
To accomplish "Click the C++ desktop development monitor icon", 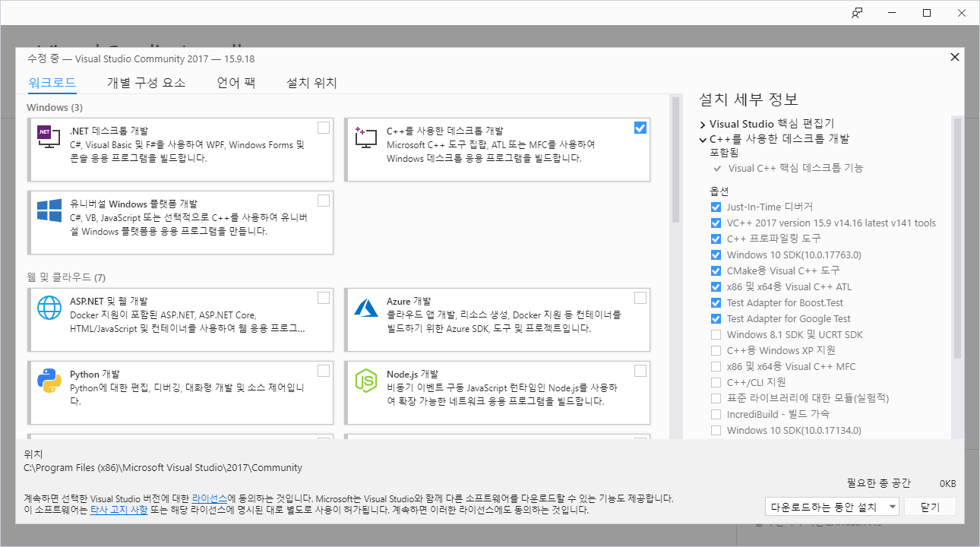I will point(366,137).
